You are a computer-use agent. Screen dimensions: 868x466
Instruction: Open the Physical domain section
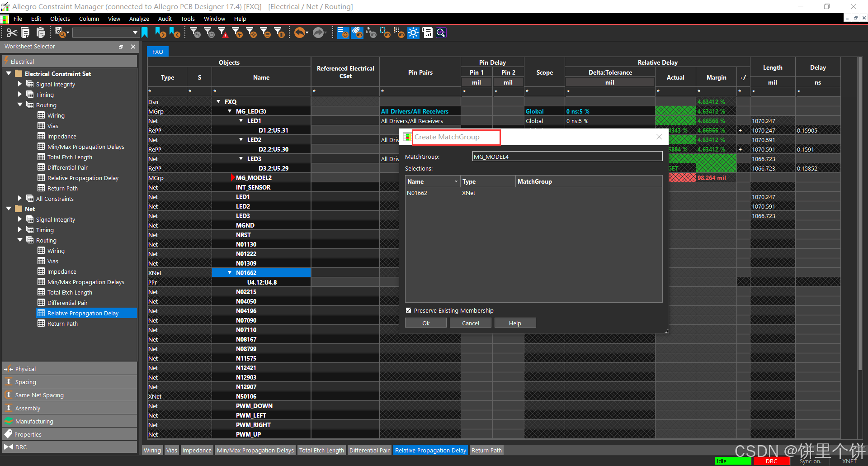pos(70,369)
